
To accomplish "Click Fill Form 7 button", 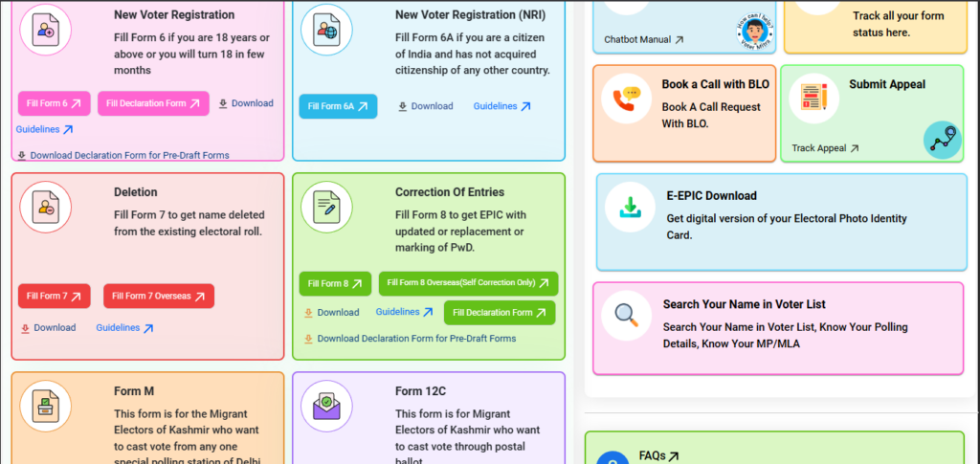I will [55, 296].
